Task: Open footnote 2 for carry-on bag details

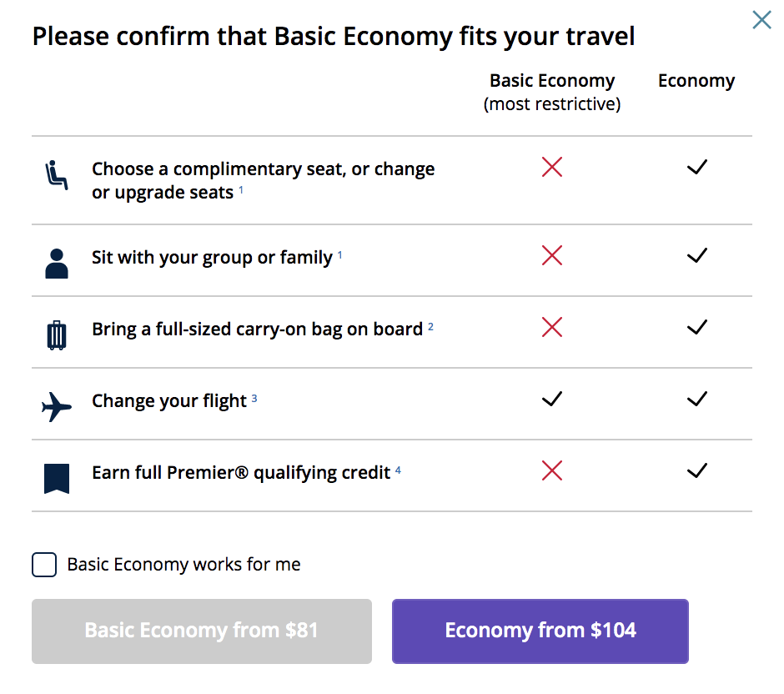Action: tap(430, 324)
